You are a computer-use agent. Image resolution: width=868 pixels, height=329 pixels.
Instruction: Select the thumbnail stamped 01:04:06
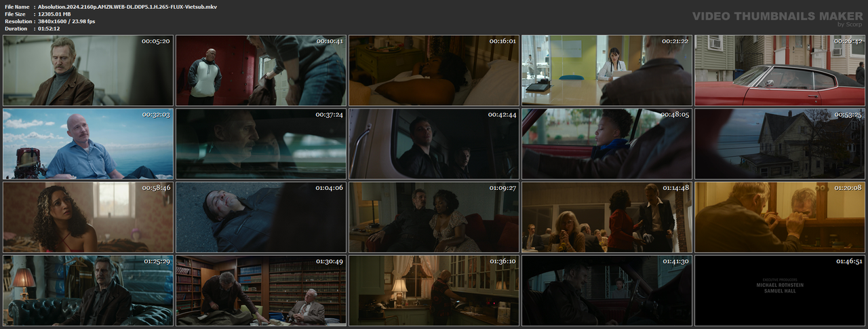pos(260,217)
